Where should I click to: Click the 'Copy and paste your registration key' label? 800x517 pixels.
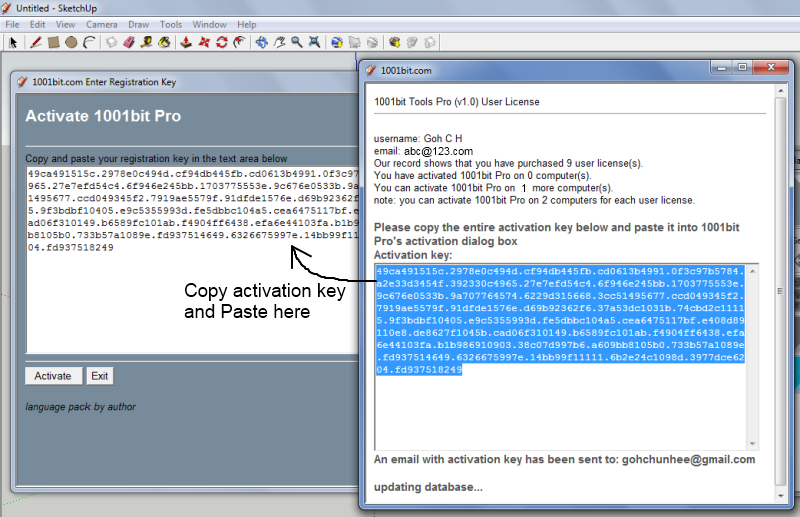tap(156, 158)
